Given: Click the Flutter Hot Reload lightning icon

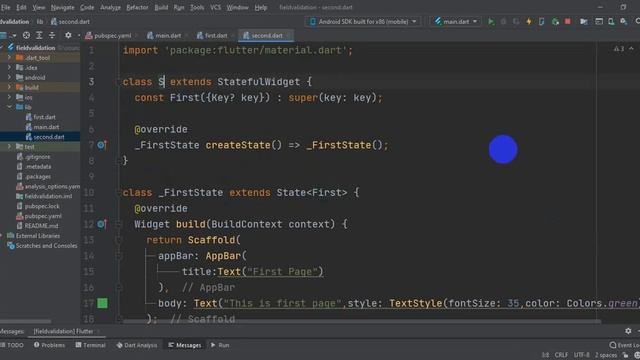Looking at the screenshot, I should point(529,22).
